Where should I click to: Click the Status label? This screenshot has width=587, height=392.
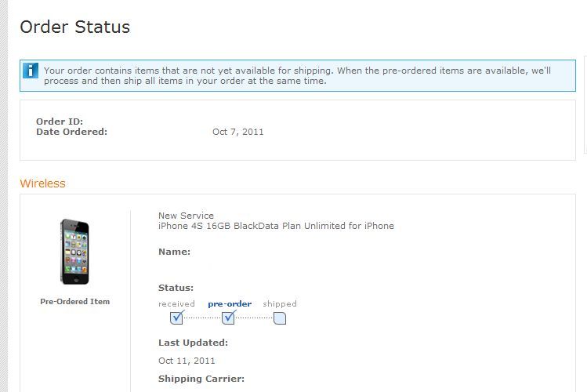pyautogui.click(x=176, y=288)
